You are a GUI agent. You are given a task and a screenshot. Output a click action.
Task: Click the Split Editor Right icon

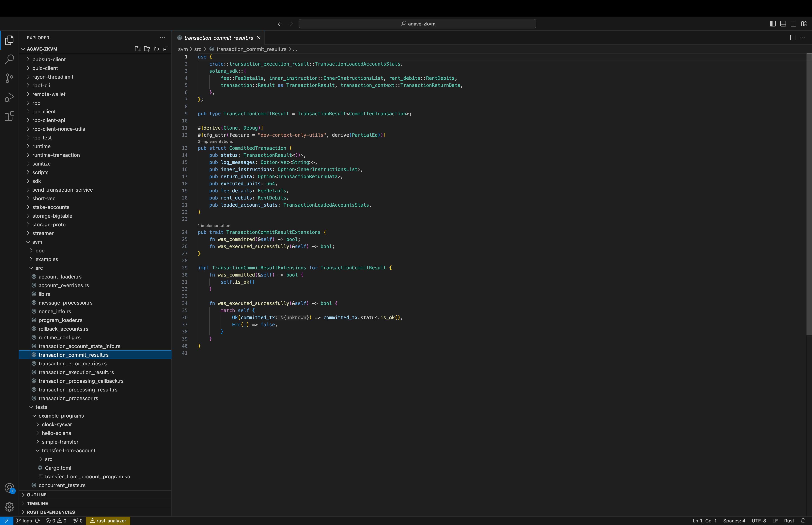click(x=793, y=38)
